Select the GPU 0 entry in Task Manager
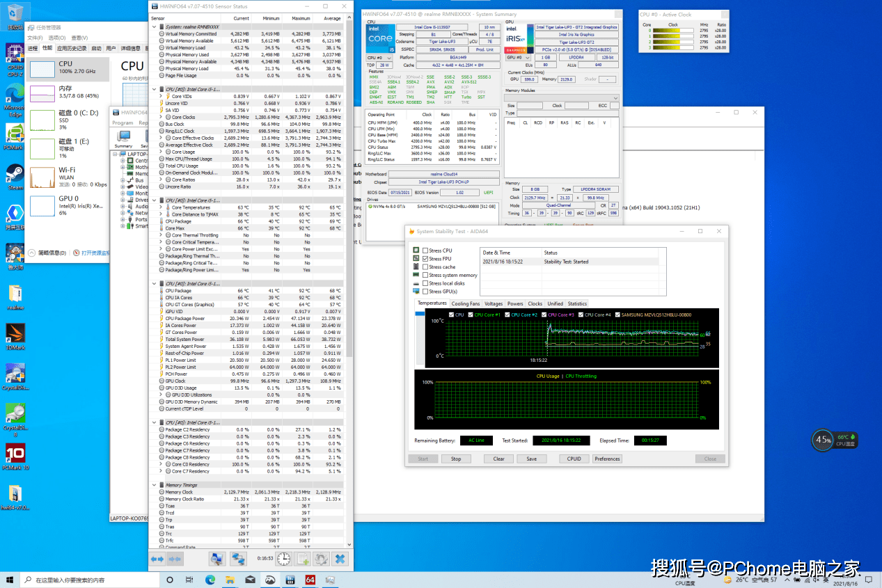 click(68, 206)
